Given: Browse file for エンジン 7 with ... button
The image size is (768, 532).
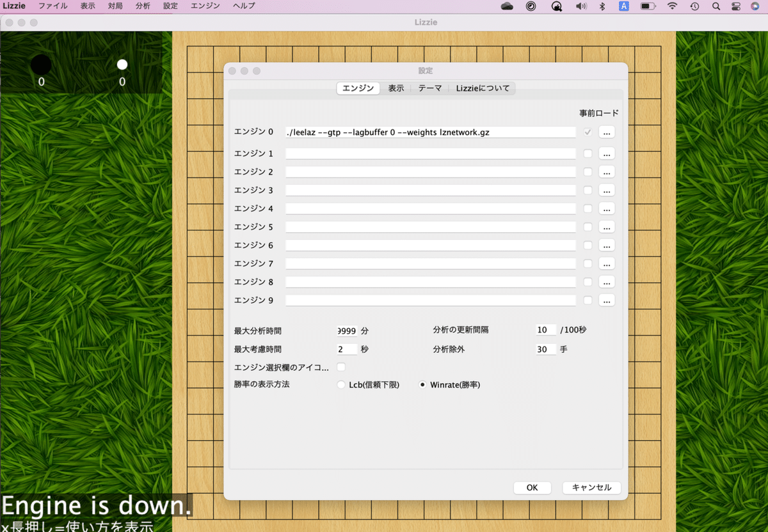Looking at the screenshot, I should (x=607, y=263).
